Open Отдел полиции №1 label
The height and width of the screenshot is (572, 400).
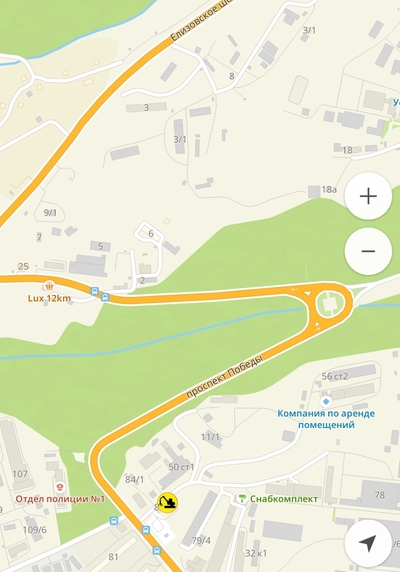coord(60,499)
